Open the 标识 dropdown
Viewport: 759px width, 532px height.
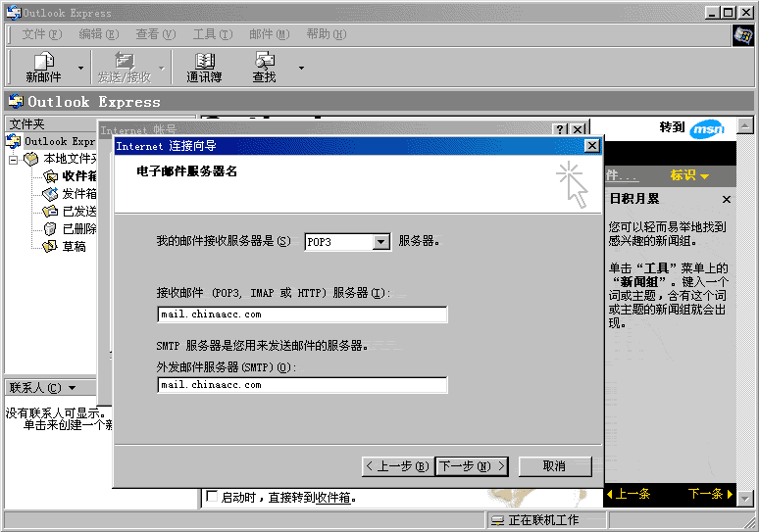tap(689, 175)
